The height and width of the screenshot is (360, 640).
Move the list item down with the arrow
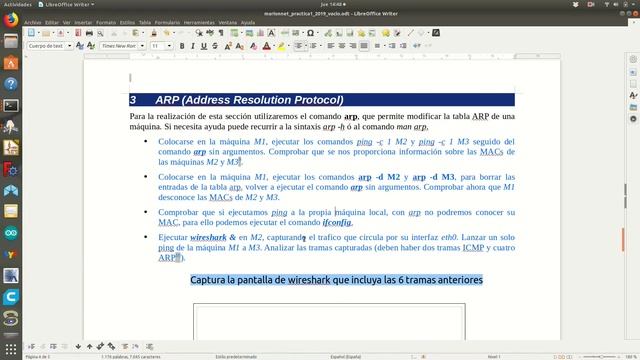tap(78, 347)
